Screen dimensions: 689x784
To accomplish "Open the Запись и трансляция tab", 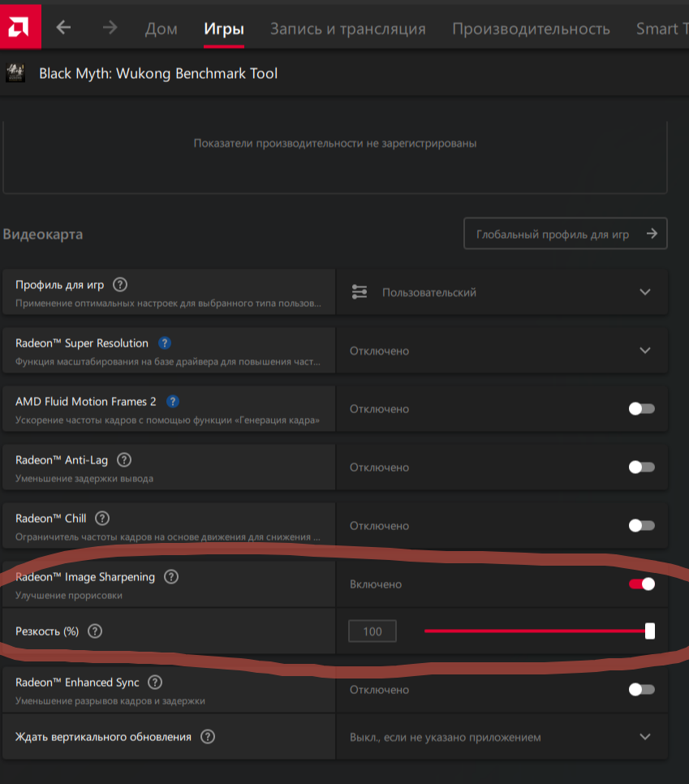I will 347,29.
